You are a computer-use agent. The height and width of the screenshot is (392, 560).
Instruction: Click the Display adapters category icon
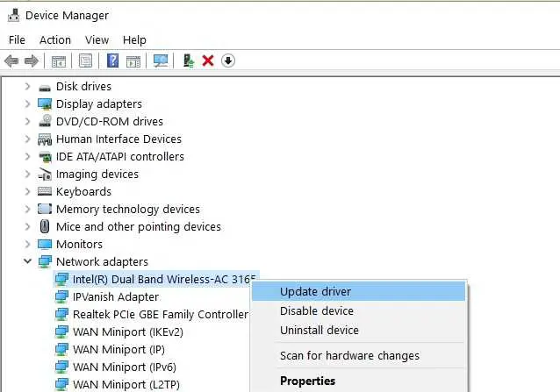click(x=45, y=104)
